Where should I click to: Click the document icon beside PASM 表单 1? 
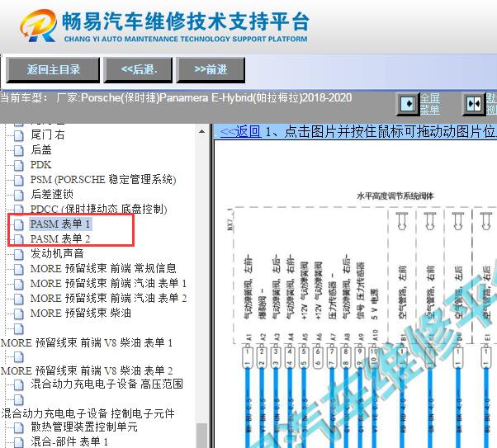(x=19, y=224)
